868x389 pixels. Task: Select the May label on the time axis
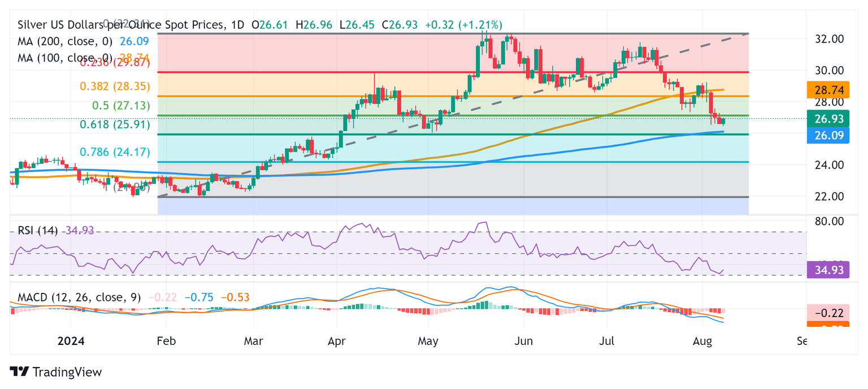[x=428, y=341]
